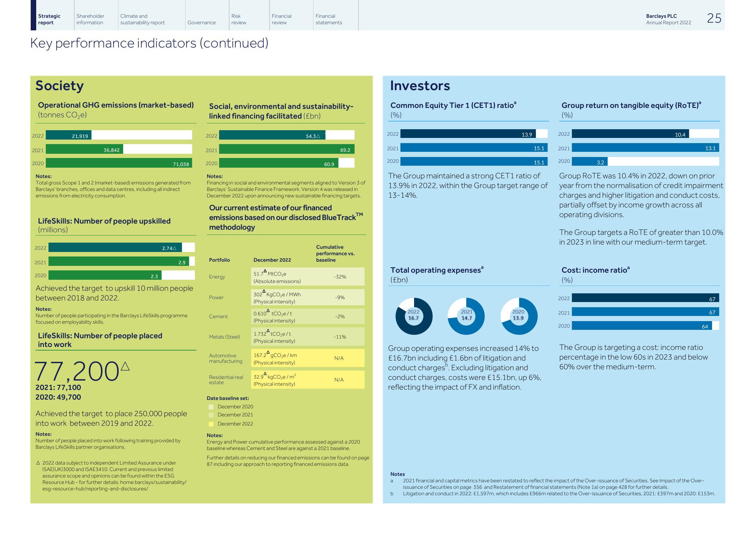This screenshot has height=534, width=756.
Task: Click the Operational GHG emissions heading
Action: coord(116,105)
